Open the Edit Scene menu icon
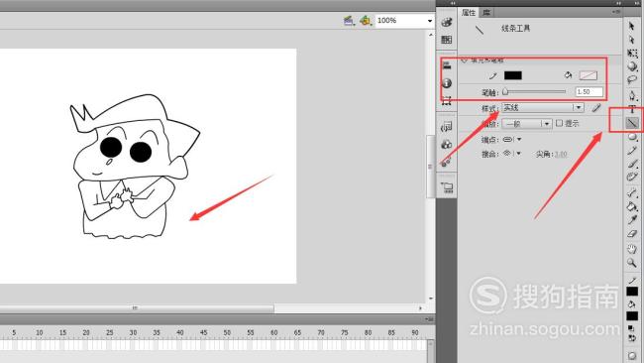Screen dimensions: 644x363 click(349, 20)
